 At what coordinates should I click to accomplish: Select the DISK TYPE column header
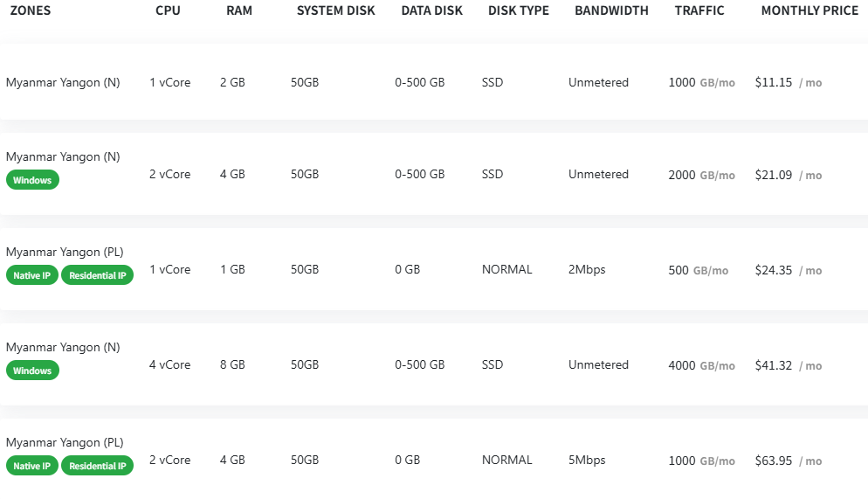(519, 11)
